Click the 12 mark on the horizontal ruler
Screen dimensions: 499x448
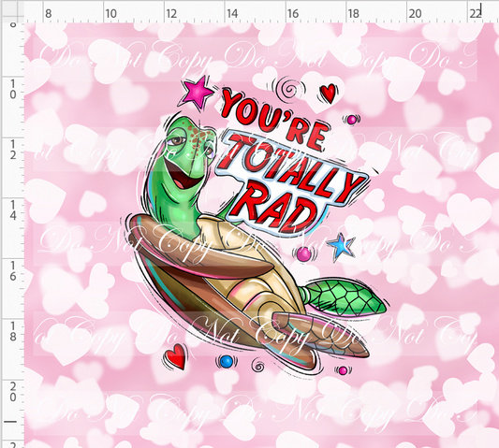pyautogui.click(x=171, y=14)
